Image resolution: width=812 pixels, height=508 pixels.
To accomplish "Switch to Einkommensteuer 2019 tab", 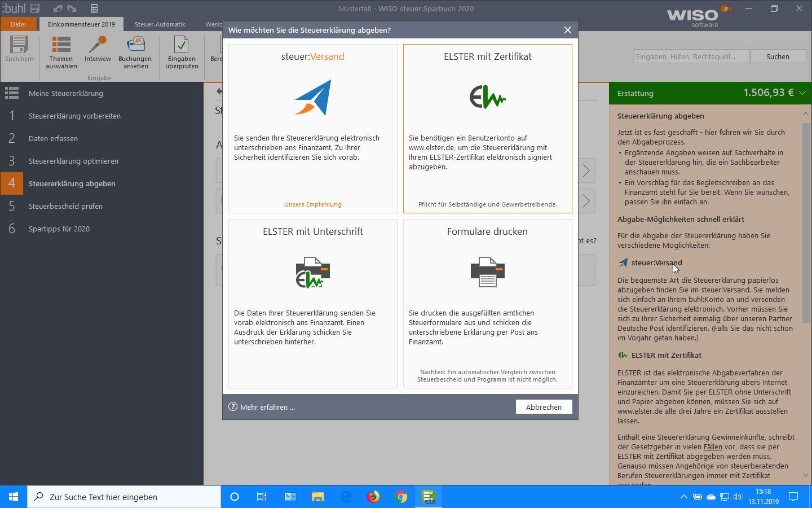I will (81, 24).
